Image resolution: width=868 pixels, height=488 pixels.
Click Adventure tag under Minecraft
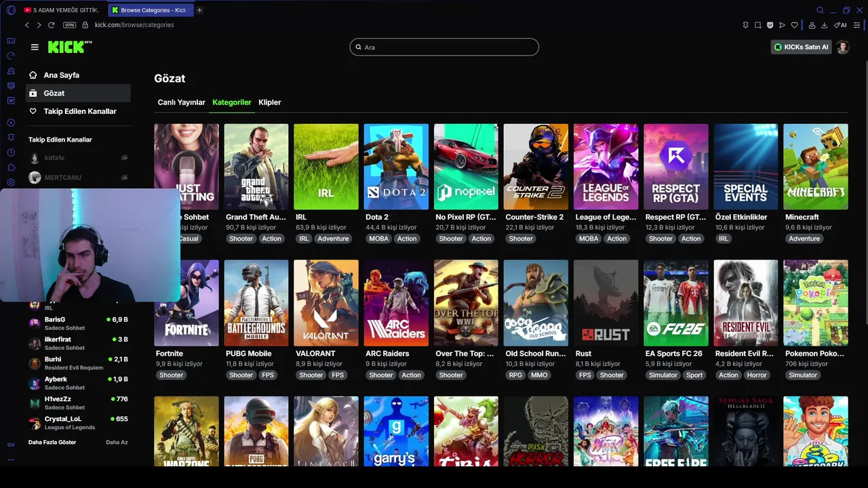[x=804, y=239]
